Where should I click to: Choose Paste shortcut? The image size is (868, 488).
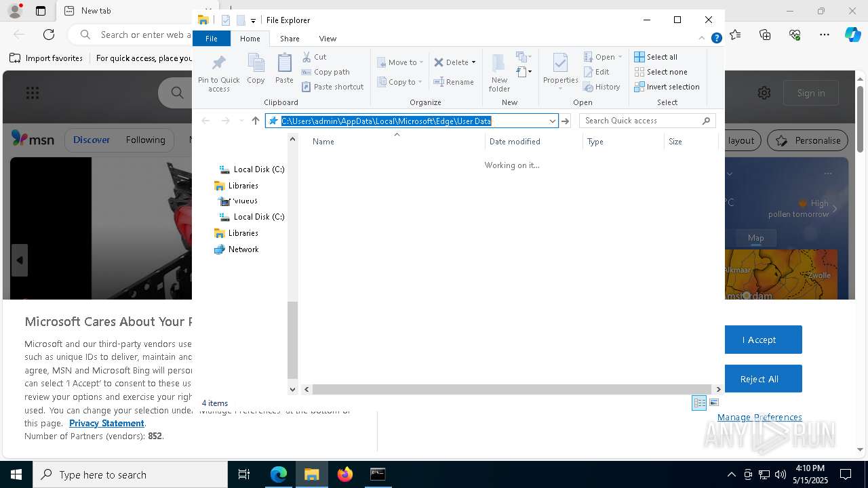pos(332,87)
